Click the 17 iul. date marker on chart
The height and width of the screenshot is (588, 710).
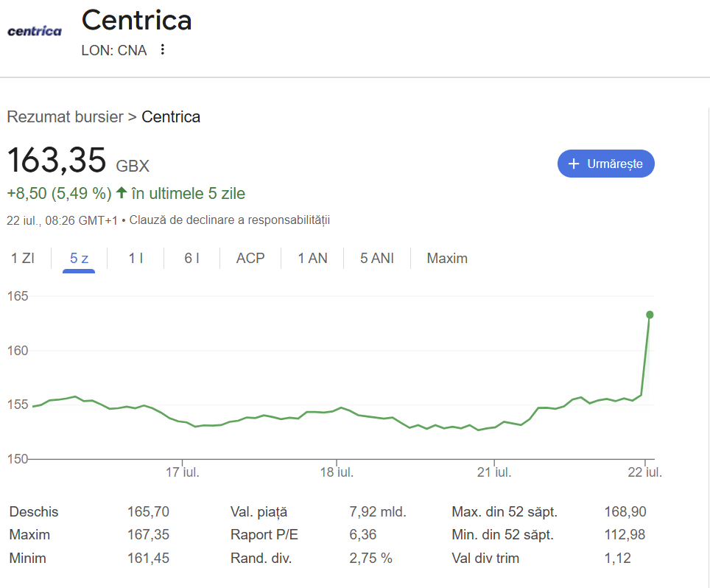pyautogui.click(x=182, y=472)
